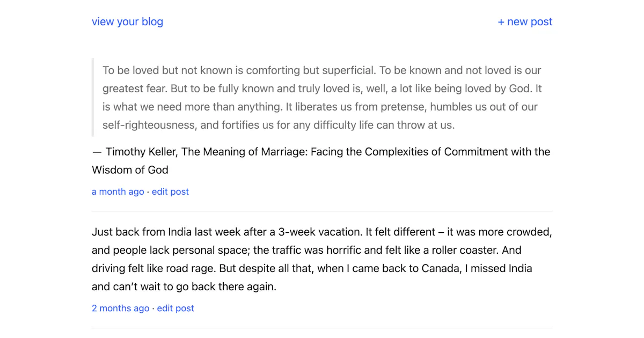This screenshot has width=644, height=338.
Task: Click the phrase '3-week vacation' in the India post
Action: (320, 232)
